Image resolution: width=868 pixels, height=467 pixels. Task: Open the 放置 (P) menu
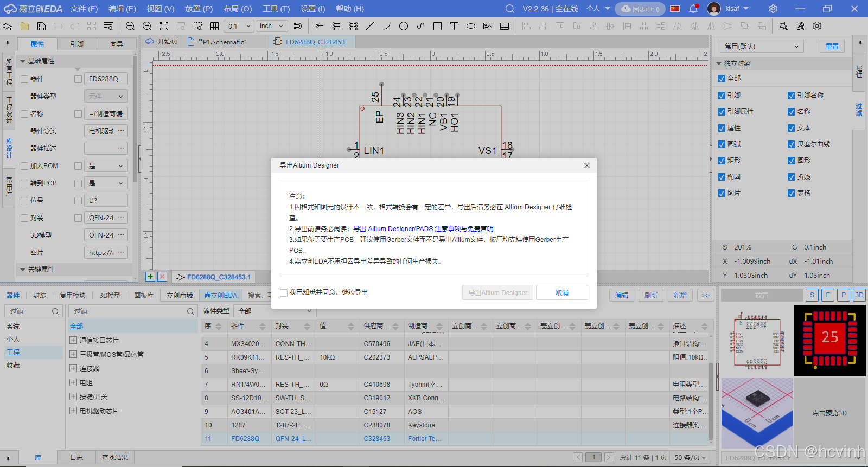click(x=199, y=9)
